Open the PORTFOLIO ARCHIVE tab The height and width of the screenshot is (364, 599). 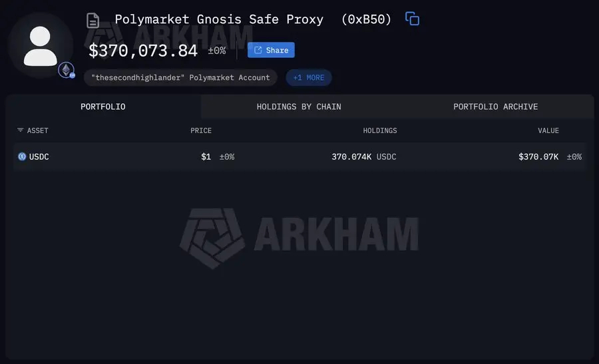(495, 106)
